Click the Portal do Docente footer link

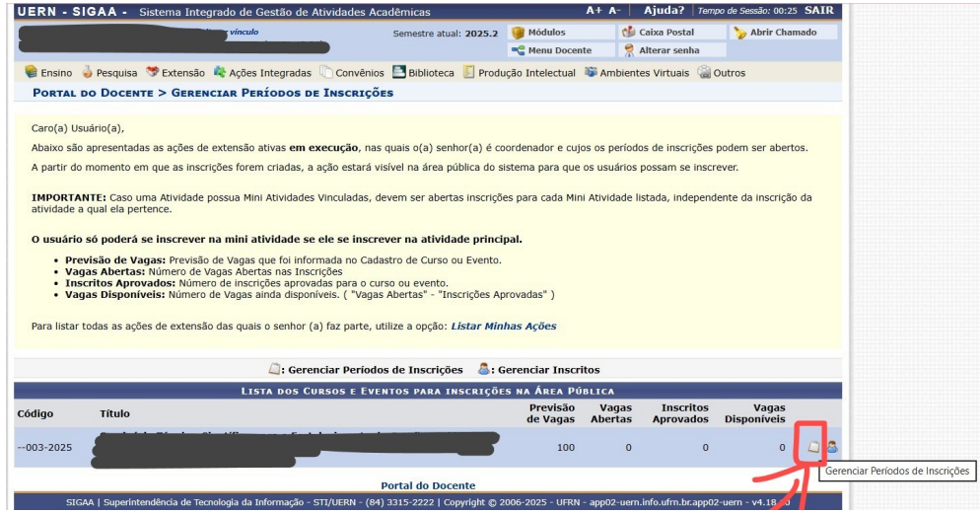pos(428,485)
